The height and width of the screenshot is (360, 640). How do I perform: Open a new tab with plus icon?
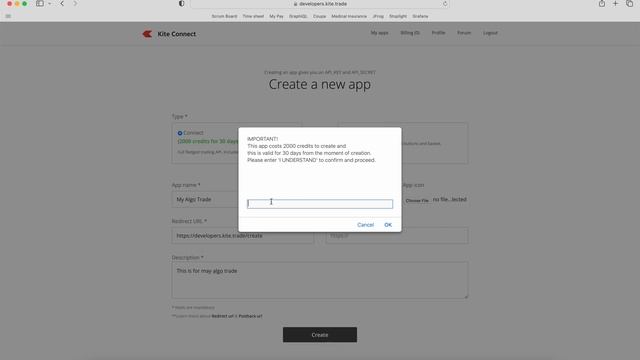coord(616,4)
